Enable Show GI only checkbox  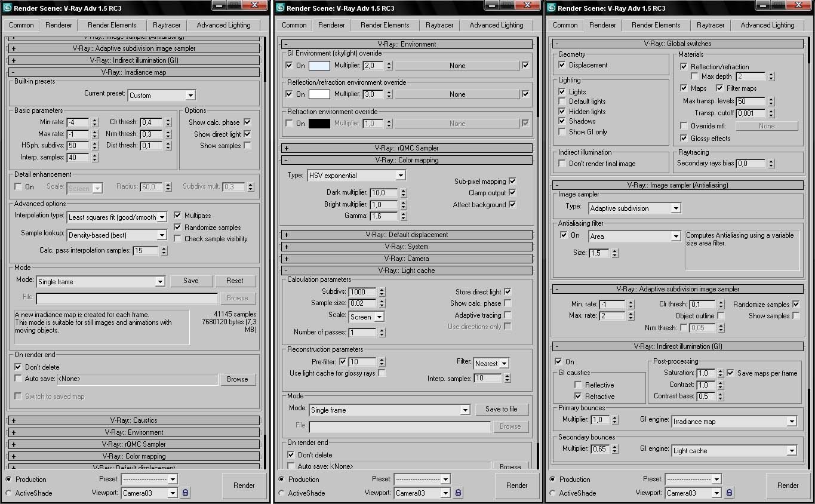562,131
